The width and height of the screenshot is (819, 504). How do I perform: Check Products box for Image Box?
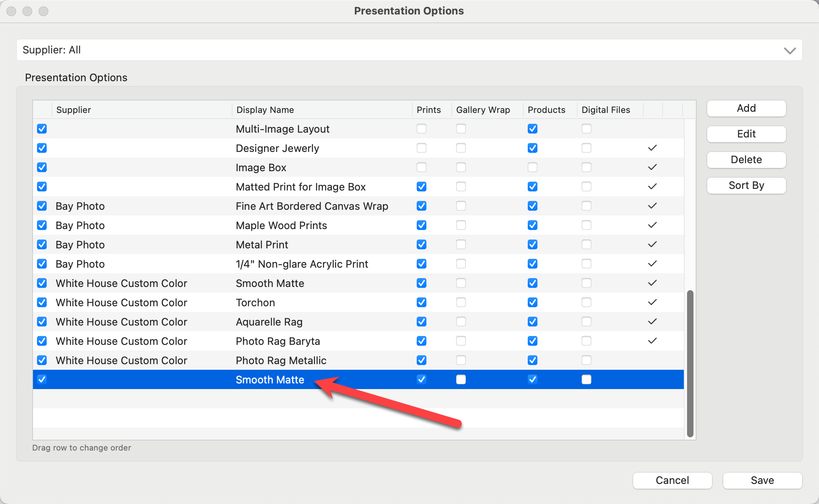[x=533, y=167]
